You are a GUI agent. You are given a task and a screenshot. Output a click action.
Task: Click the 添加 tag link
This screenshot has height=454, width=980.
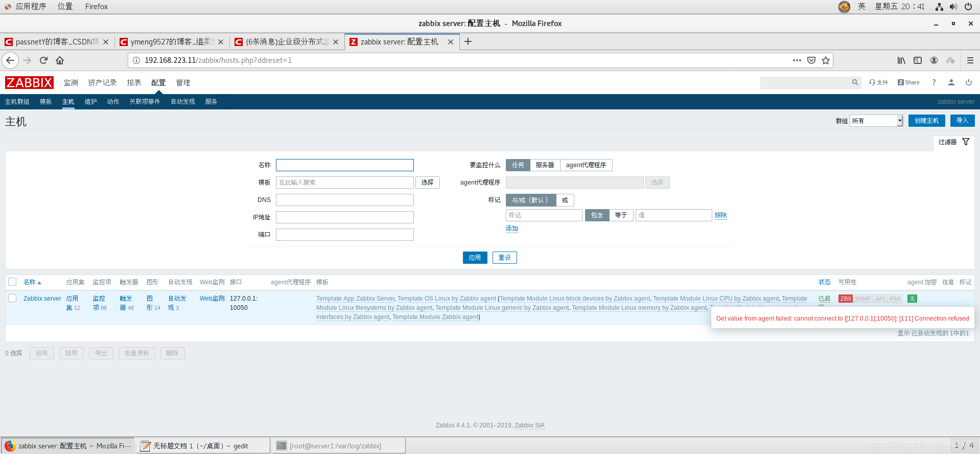pyautogui.click(x=512, y=229)
